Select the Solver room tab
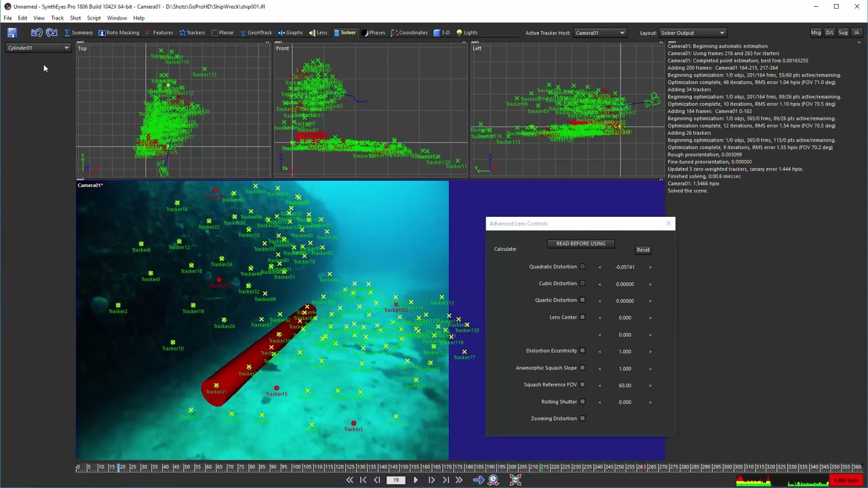The height and width of the screenshot is (488, 868). 344,33
